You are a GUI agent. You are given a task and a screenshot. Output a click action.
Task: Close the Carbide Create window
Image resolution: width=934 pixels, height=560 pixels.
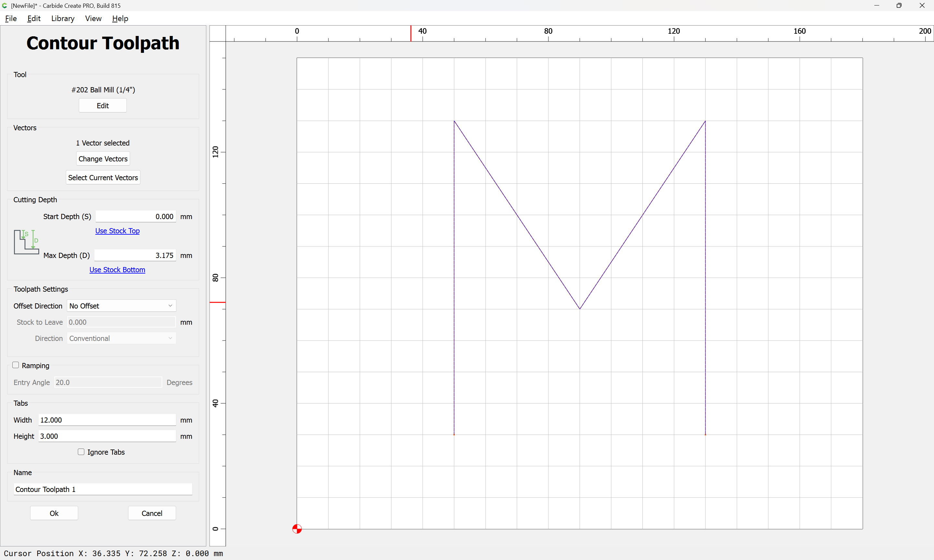pos(922,6)
